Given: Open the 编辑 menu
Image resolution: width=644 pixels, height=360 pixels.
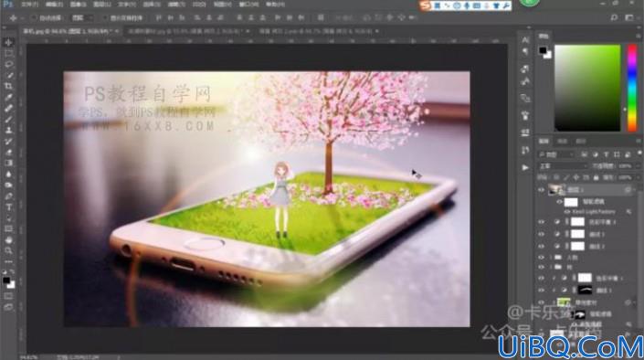Looking at the screenshot, I should point(54,5).
